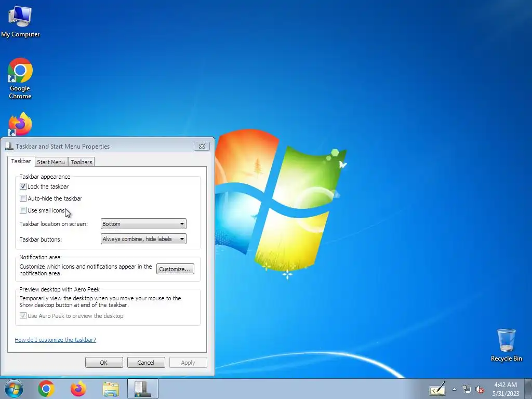Click the Taskbar location on screen label
This screenshot has height=399, width=532.
(x=54, y=224)
